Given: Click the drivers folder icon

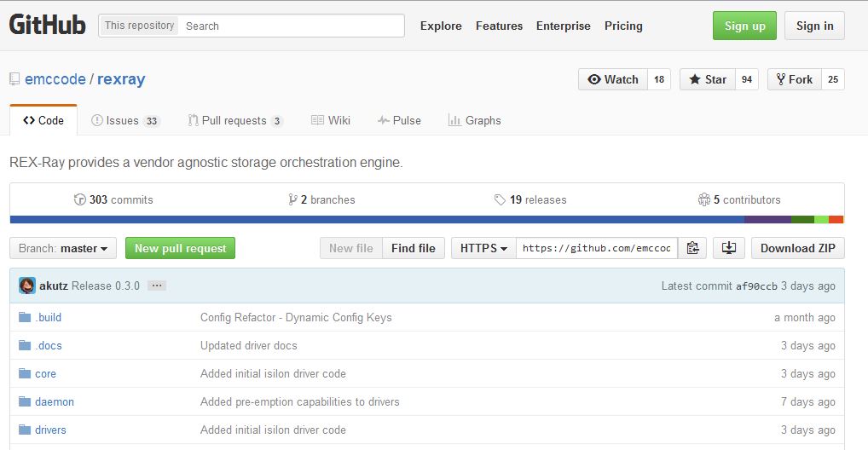Looking at the screenshot, I should click(25, 430).
